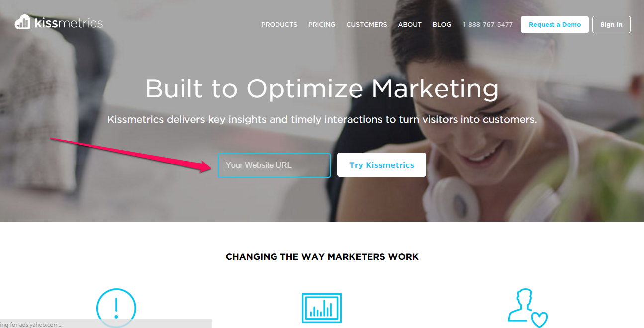This screenshot has height=328, width=644.
Task: Click the Changing the Way Marketers Work heading
Action: (322, 257)
